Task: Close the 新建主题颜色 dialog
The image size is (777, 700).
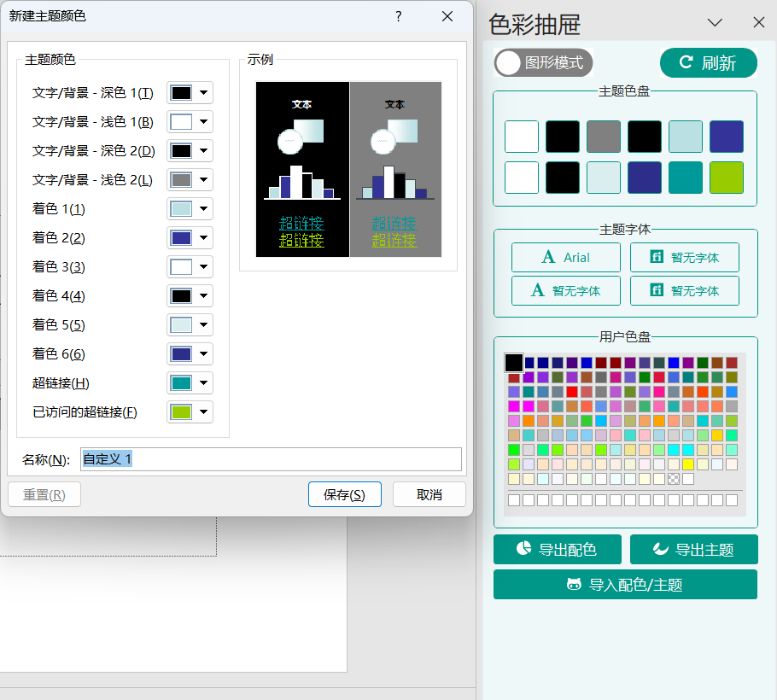Action: [x=447, y=16]
